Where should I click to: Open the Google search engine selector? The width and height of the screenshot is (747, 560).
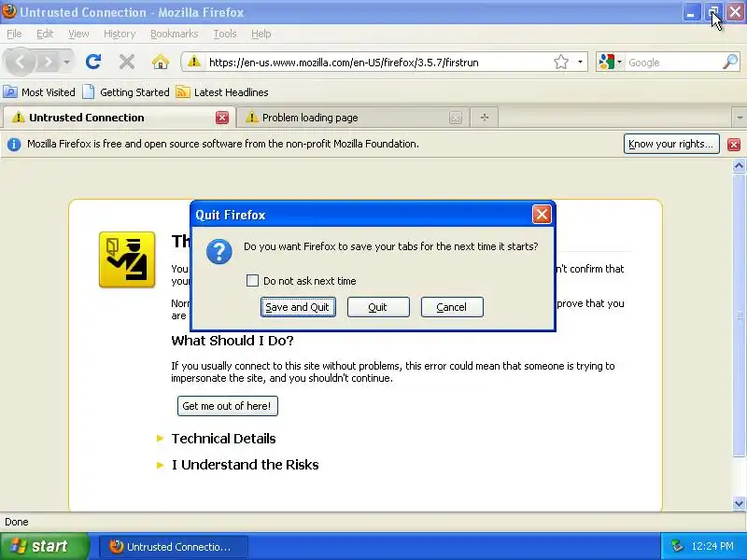611,62
